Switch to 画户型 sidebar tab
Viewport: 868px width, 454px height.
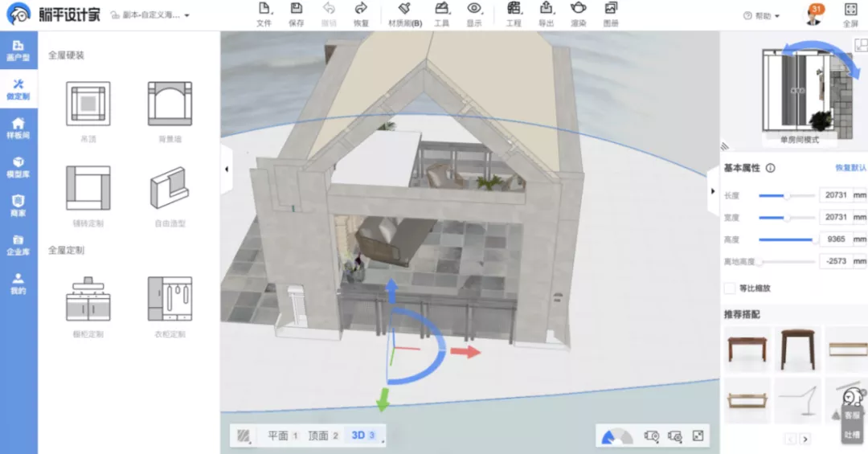tap(18, 51)
